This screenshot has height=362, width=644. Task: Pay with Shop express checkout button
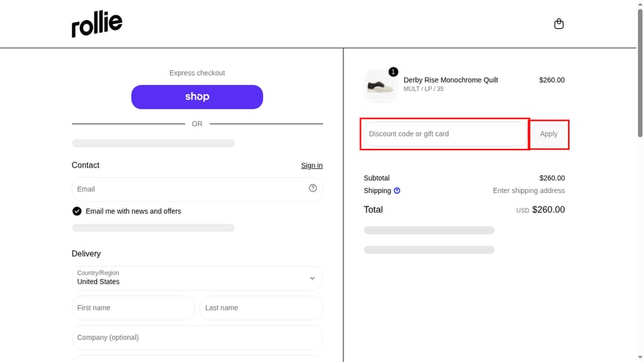[197, 97]
